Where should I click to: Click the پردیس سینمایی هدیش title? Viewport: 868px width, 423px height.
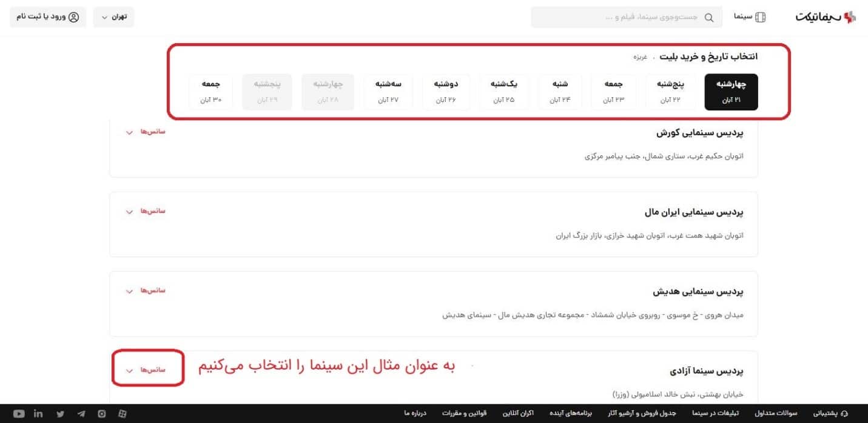698,291
